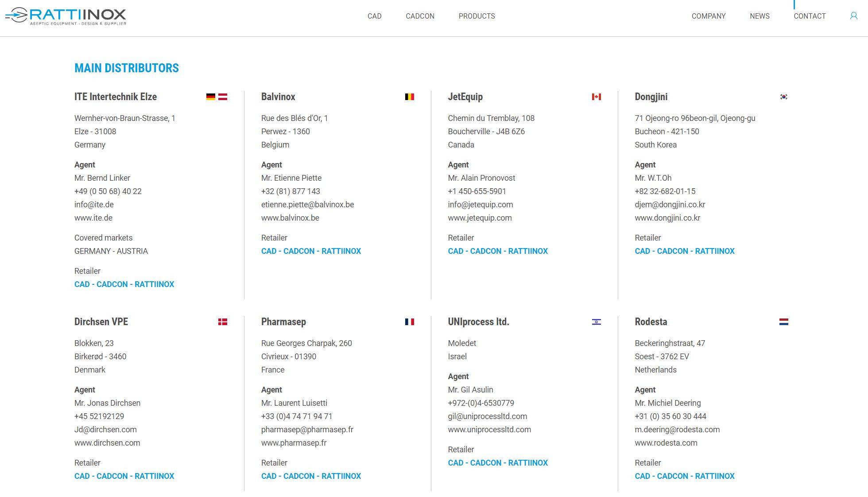Visit the www.jetequip.com website link
Viewport: 868px width, 497px height.
pos(480,218)
